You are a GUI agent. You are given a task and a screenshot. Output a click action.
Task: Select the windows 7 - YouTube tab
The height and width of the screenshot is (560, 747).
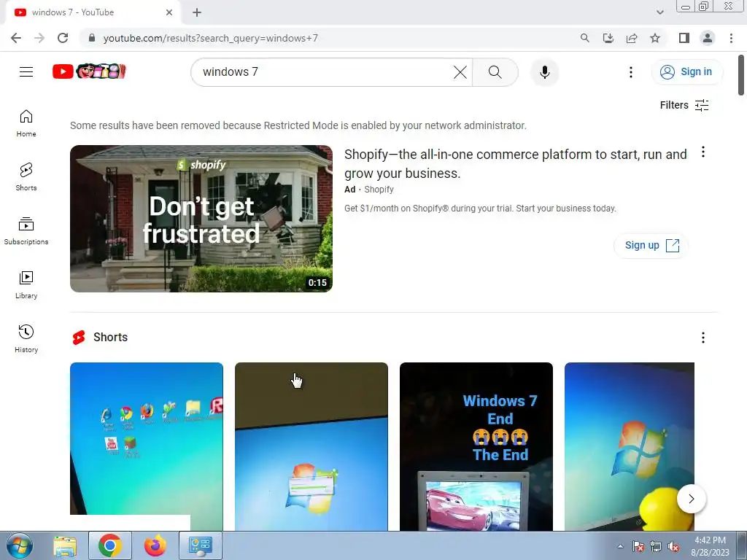93,13
